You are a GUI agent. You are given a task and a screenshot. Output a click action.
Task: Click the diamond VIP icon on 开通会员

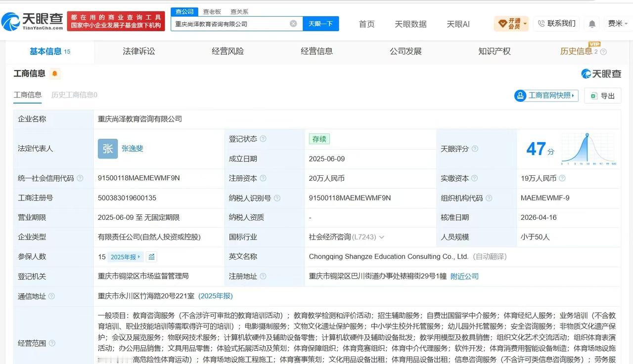[502, 24]
